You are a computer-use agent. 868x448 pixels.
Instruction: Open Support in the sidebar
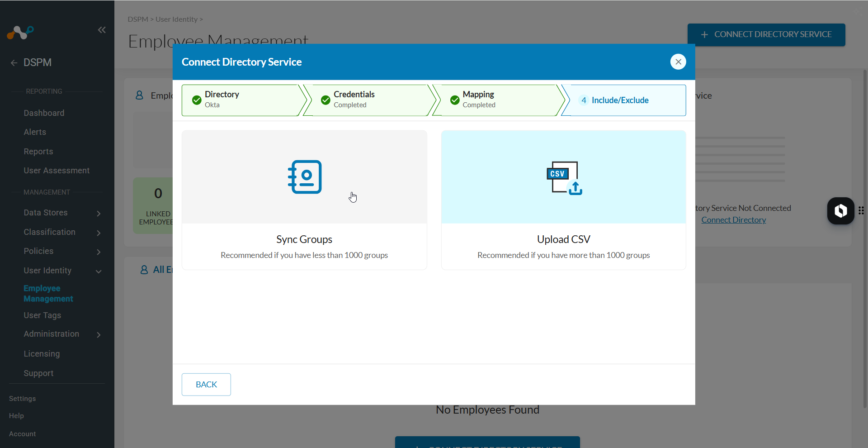(38, 373)
